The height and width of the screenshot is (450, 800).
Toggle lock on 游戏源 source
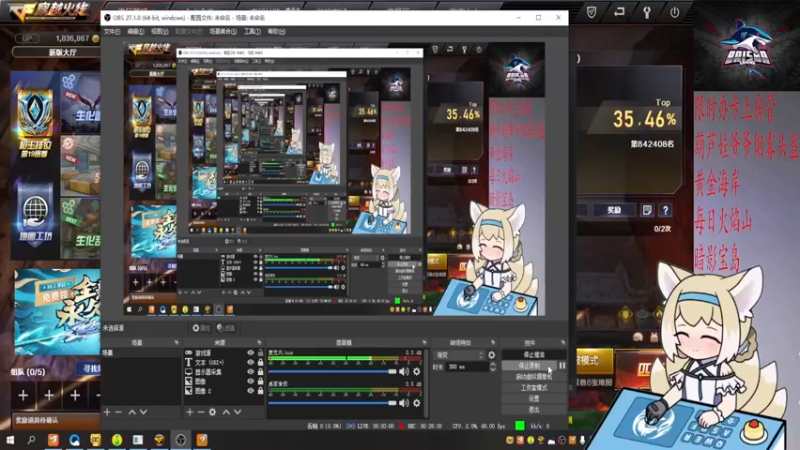pos(260,353)
